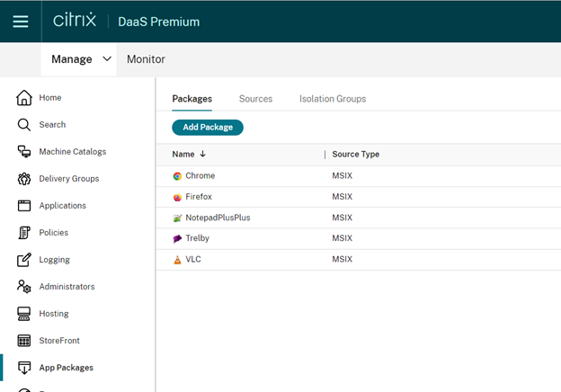
Task: Click MSIX in the Chrome row
Action: (342, 175)
